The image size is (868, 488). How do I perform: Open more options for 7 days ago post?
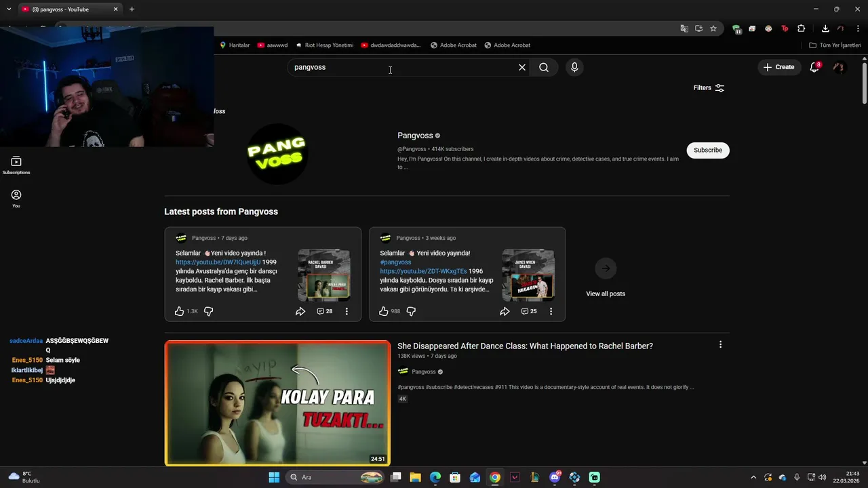(347, 311)
